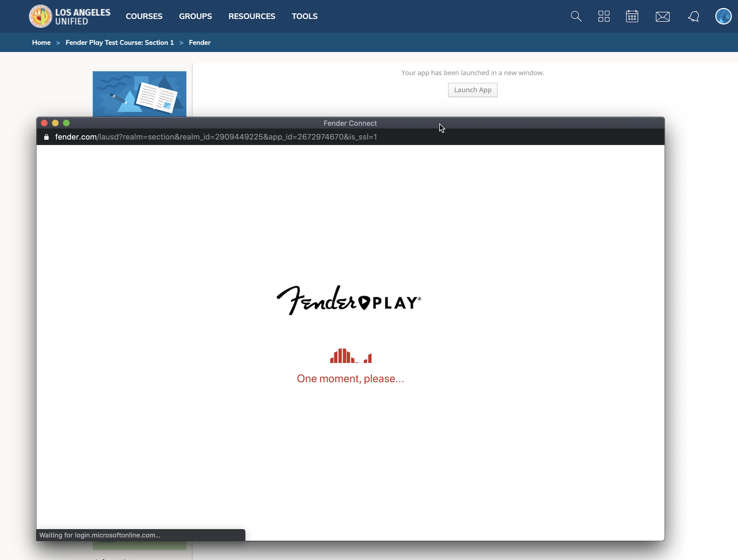The image size is (738, 560).
Task: Go to Home breadcrumb link
Action: coord(41,42)
